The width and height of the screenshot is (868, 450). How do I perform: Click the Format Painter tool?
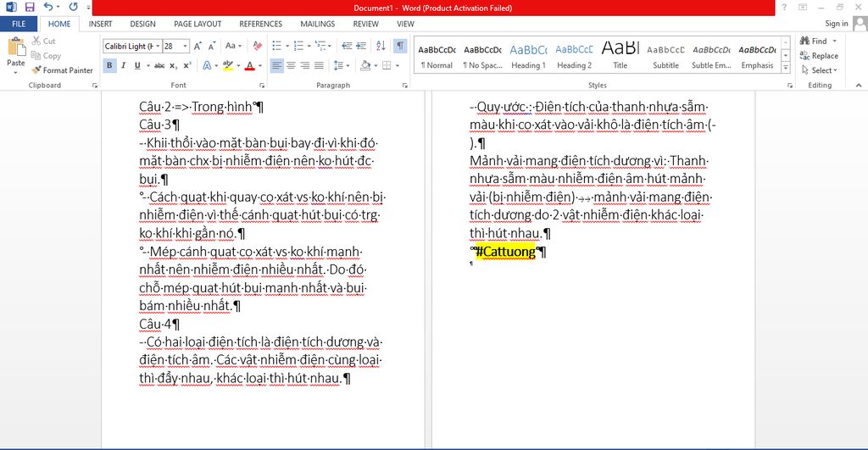[x=62, y=70]
